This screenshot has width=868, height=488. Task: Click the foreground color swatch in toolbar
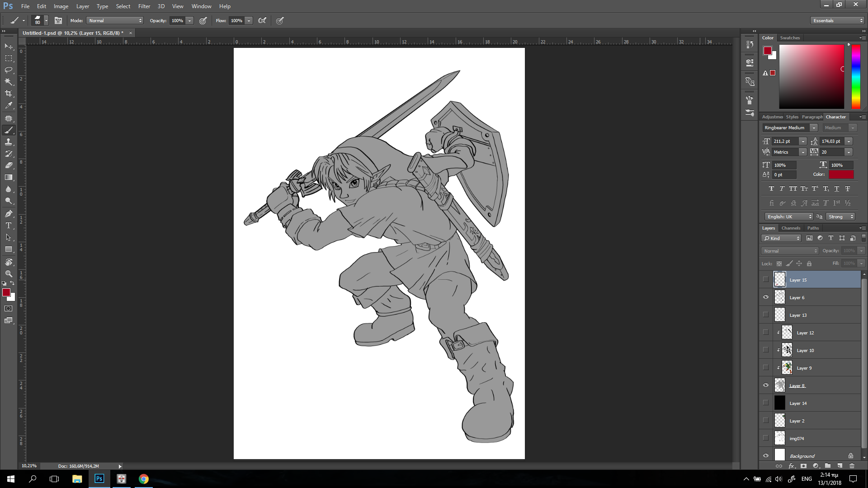coord(6,293)
